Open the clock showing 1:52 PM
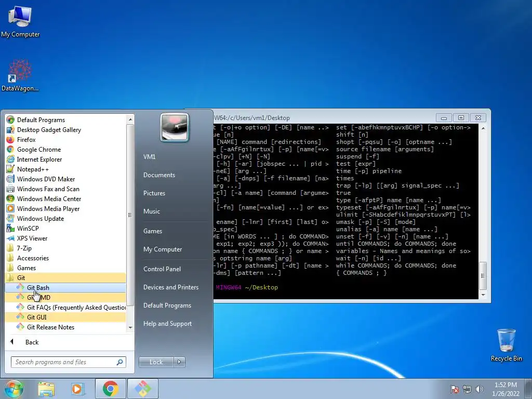 (506, 389)
